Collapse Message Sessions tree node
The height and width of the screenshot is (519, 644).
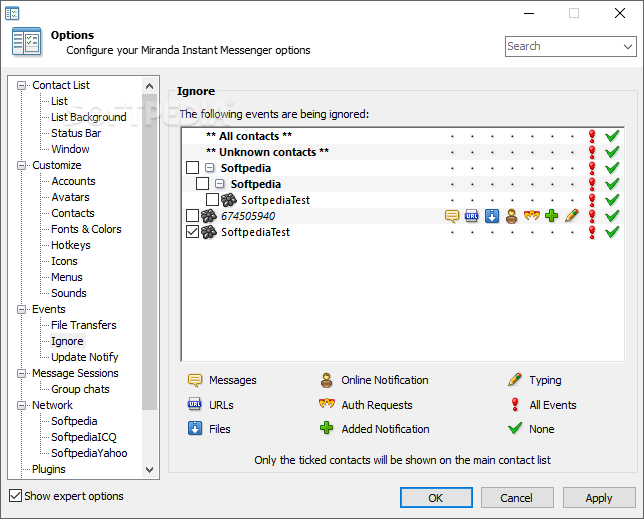pos(21,373)
